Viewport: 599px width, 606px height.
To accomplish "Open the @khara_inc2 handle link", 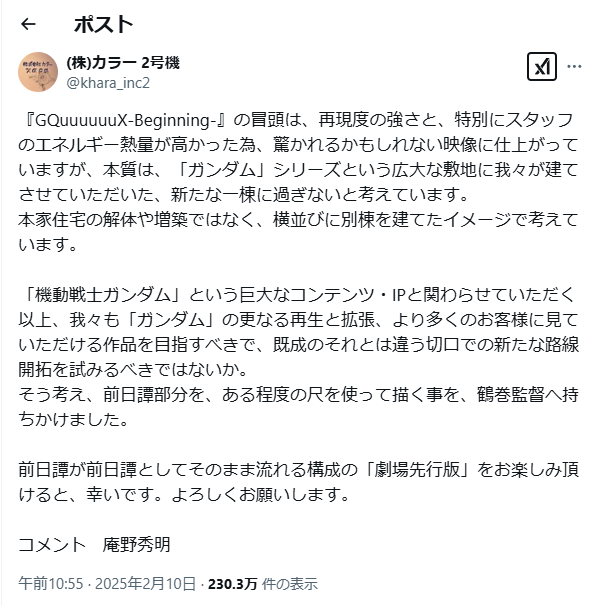I will [x=108, y=83].
